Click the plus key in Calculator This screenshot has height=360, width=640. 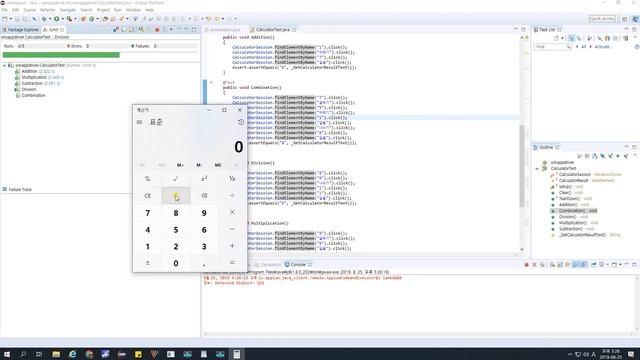click(x=232, y=246)
